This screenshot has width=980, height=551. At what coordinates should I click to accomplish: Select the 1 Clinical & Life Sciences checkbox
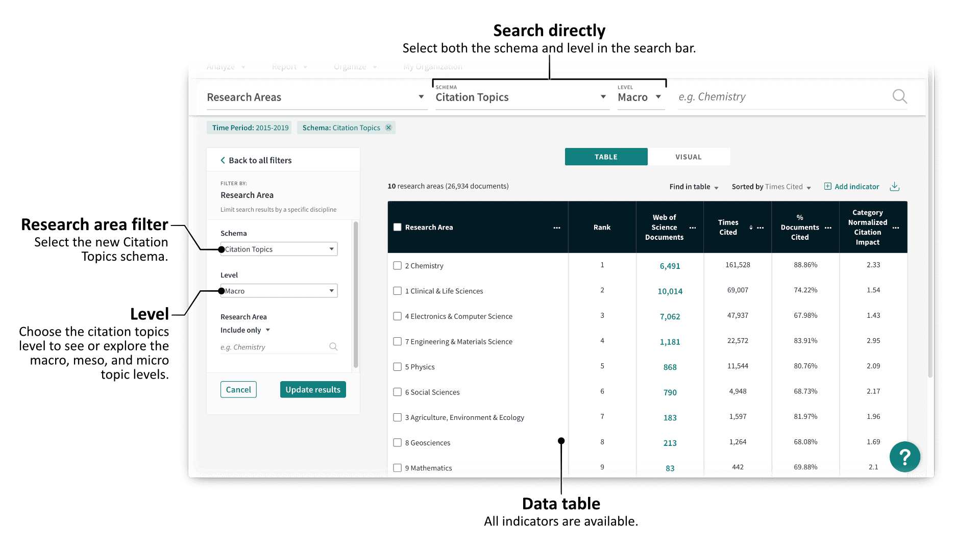(x=397, y=291)
